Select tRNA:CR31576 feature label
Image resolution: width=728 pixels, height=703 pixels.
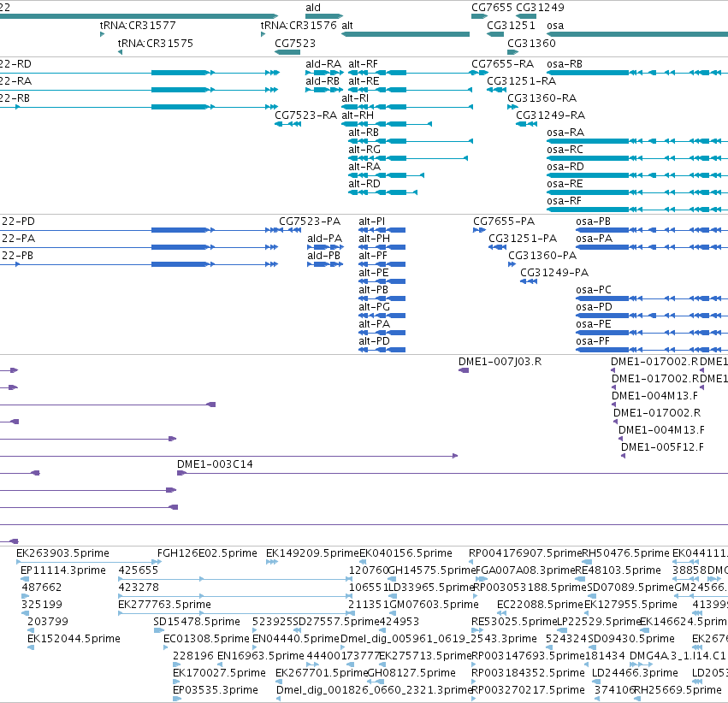(x=299, y=26)
